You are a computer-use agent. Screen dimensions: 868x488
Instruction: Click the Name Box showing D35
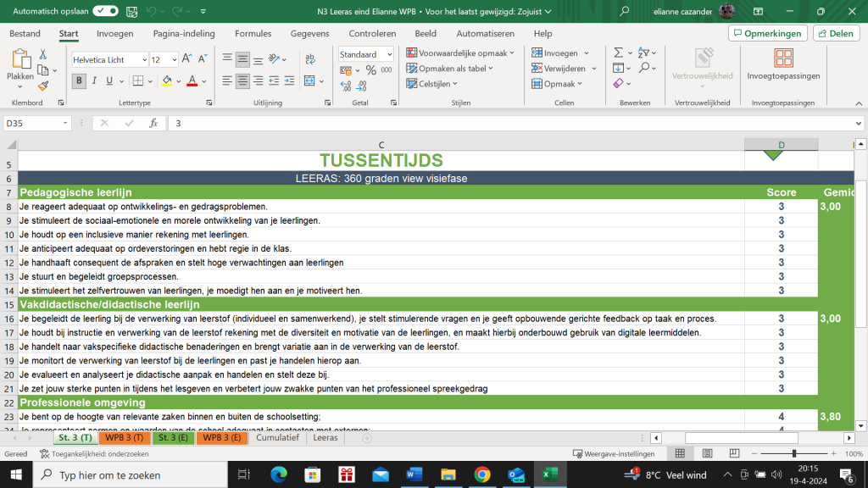(x=34, y=122)
